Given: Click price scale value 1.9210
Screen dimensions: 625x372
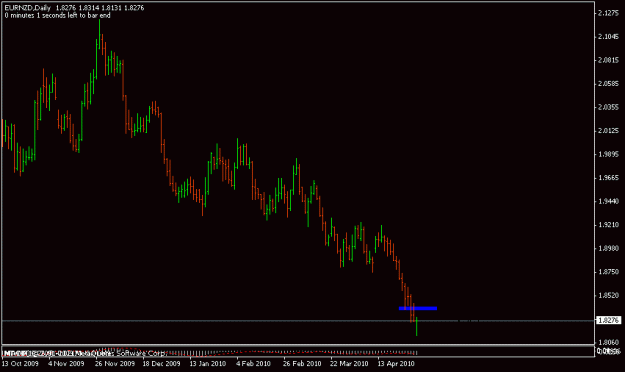Looking at the screenshot, I should pos(608,225).
